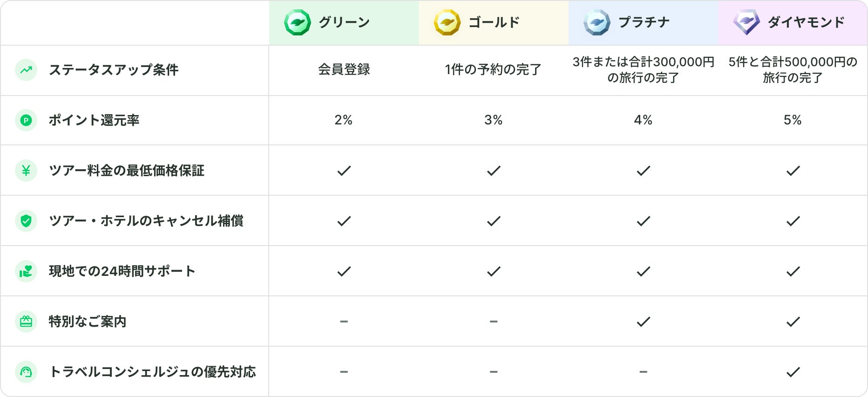Click the special offers gift icon
The image size is (868, 397).
click(x=26, y=322)
